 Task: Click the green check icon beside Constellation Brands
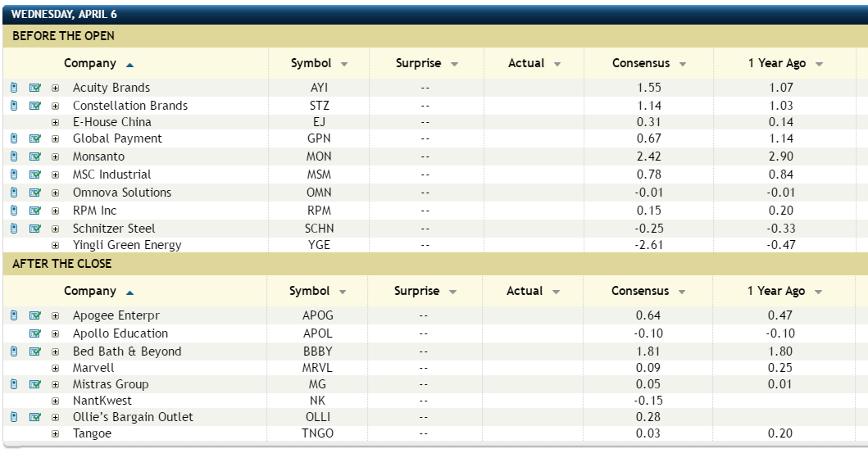(x=35, y=106)
